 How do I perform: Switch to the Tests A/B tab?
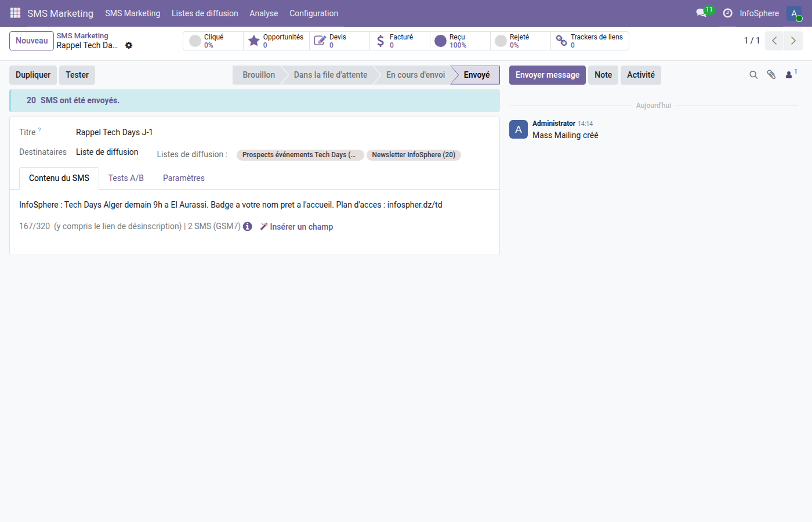coord(126,178)
